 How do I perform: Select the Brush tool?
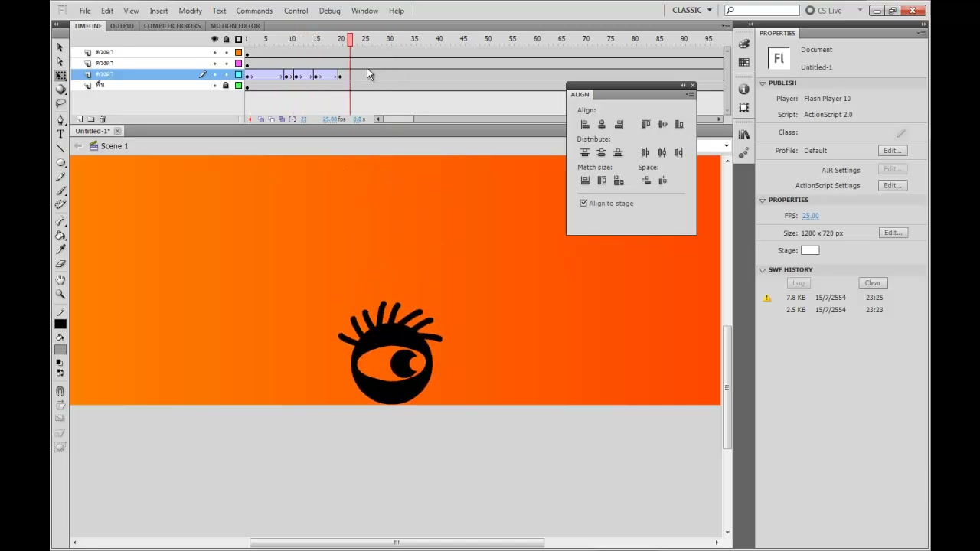point(60,191)
